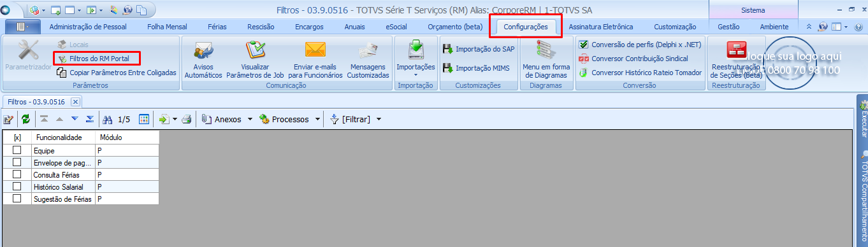
Task: Go to first record
Action: click(44, 119)
